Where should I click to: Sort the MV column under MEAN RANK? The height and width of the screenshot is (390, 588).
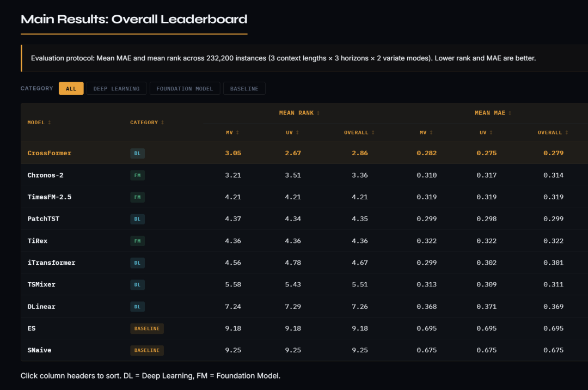[238, 132]
